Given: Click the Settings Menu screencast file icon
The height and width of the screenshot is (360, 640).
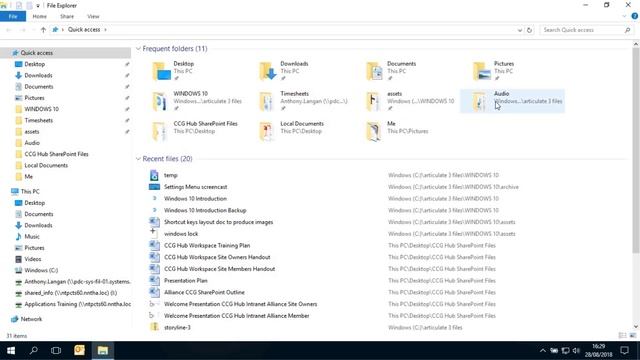Looking at the screenshot, I should click(154, 187).
